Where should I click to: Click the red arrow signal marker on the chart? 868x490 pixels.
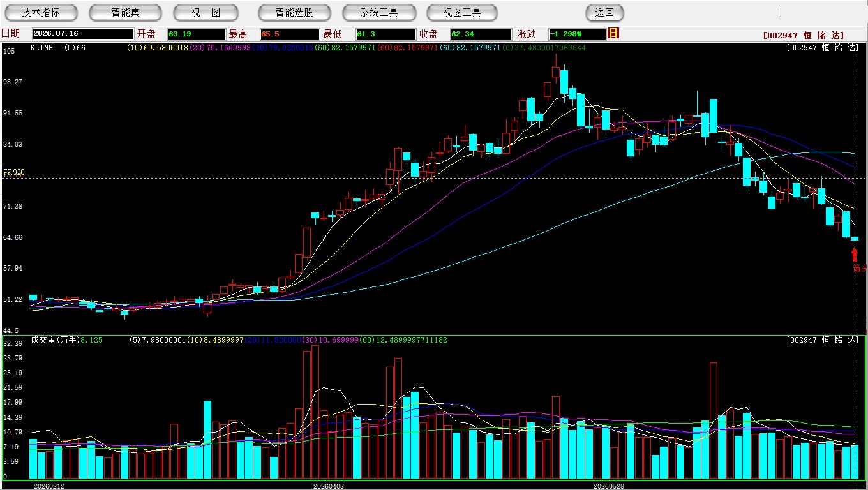[x=855, y=255]
